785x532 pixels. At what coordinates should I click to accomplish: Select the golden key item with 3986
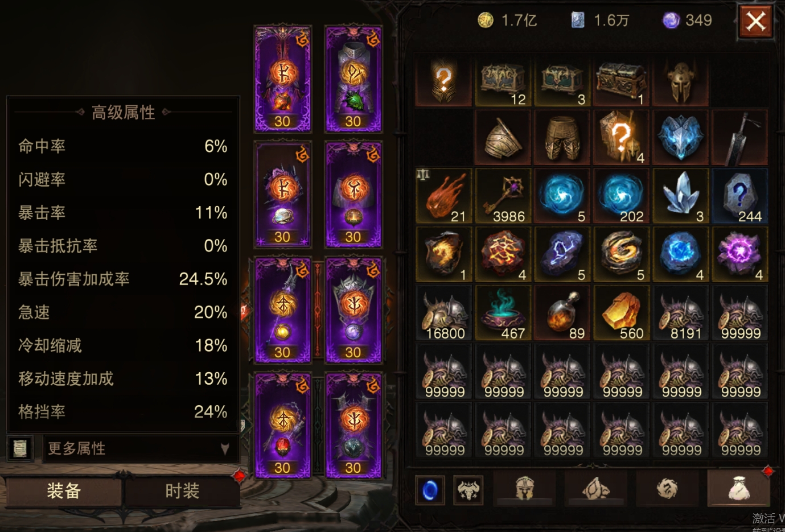(x=503, y=196)
